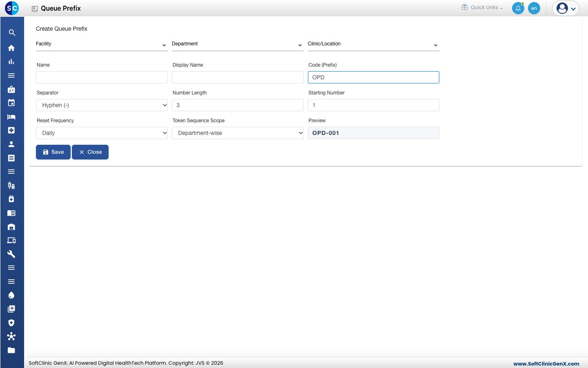Viewport: 588px width, 368px height.
Task: Click the medical plus box sidebar icon
Action: 11,130
